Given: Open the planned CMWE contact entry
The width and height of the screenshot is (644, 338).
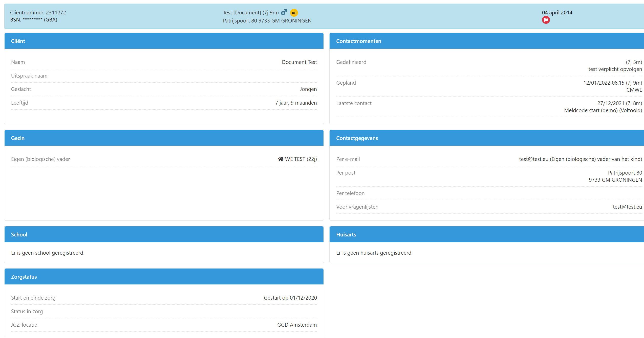Looking at the screenshot, I should click(634, 90).
